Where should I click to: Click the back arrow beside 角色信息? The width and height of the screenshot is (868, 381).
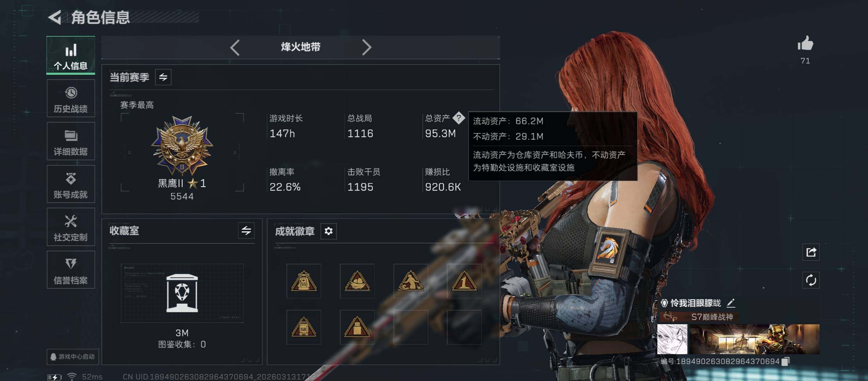55,17
